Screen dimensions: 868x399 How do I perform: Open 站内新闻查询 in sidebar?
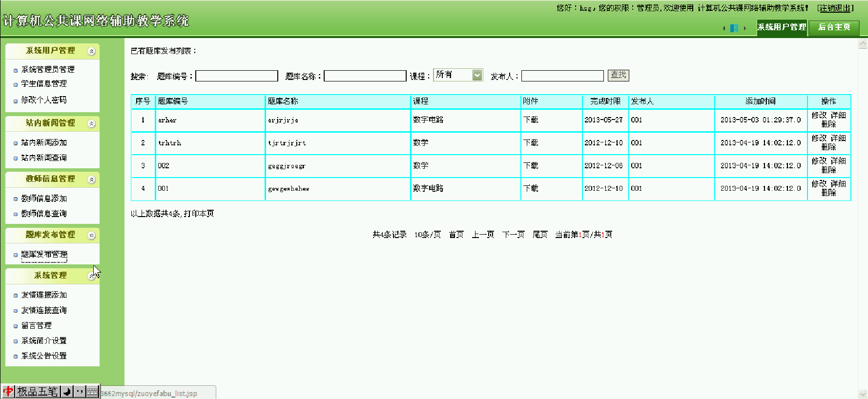click(44, 158)
